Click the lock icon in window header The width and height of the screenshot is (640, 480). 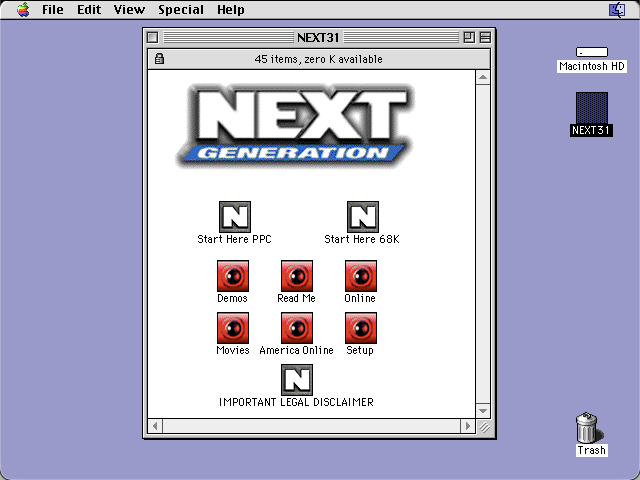point(159,59)
